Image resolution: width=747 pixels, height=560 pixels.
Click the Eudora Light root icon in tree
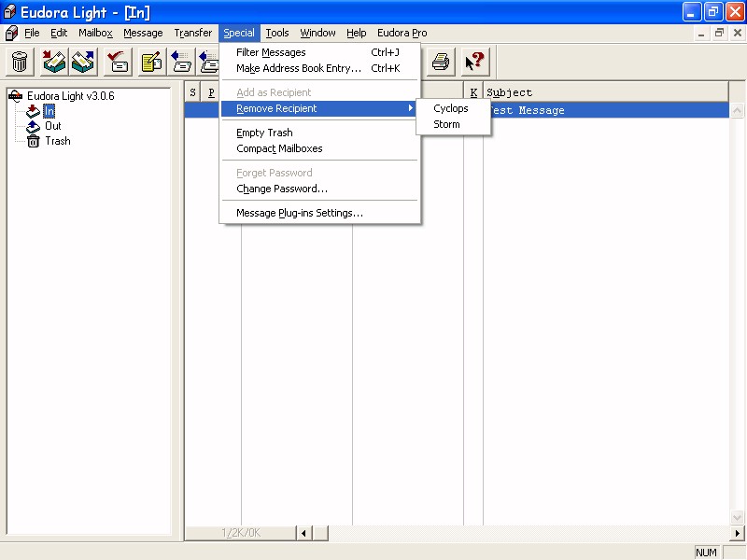[15, 96]
